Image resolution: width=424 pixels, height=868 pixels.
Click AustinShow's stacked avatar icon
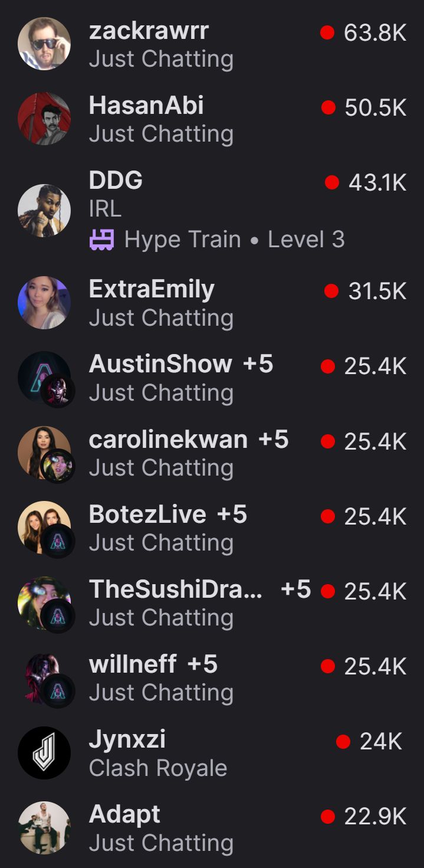click(x=46, y=379)
